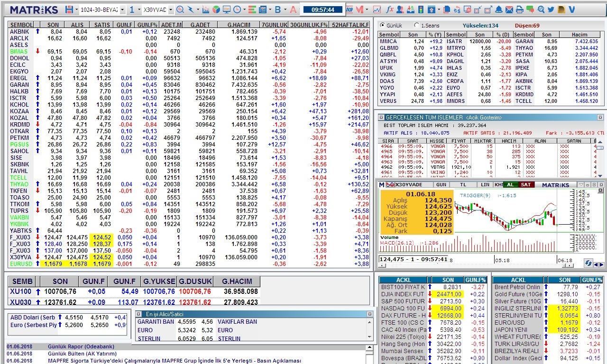Screen dimensions: 607x364
Task: Click the blue V icon in toolbar
Action: pos(571,9)
